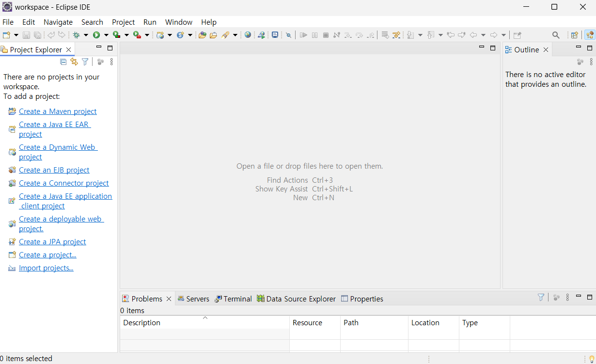
Task: Open Problems view filter funnel icon
Action: coord(541,297)
